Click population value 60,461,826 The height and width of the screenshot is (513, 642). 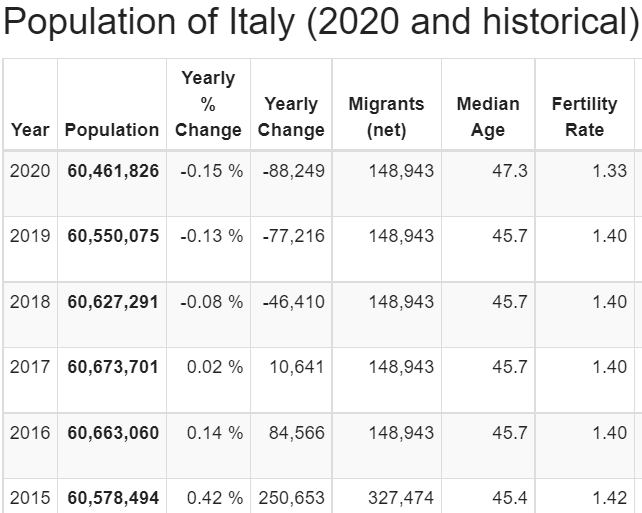click(x=113, y=171)
